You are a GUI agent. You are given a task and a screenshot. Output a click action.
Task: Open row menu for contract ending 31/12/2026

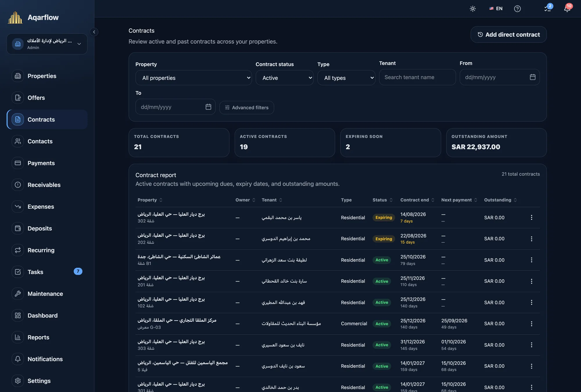click(532, 345)
